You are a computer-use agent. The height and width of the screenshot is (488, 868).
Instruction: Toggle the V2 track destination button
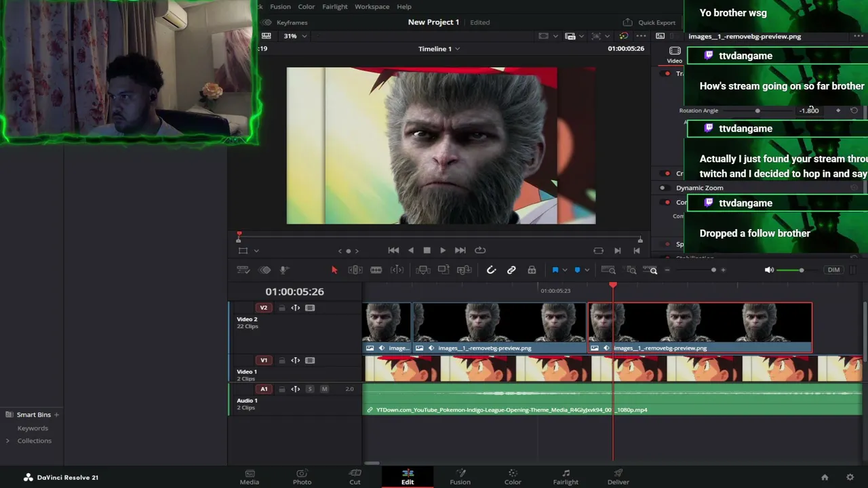pyautogui.click(x=264, y=308)
